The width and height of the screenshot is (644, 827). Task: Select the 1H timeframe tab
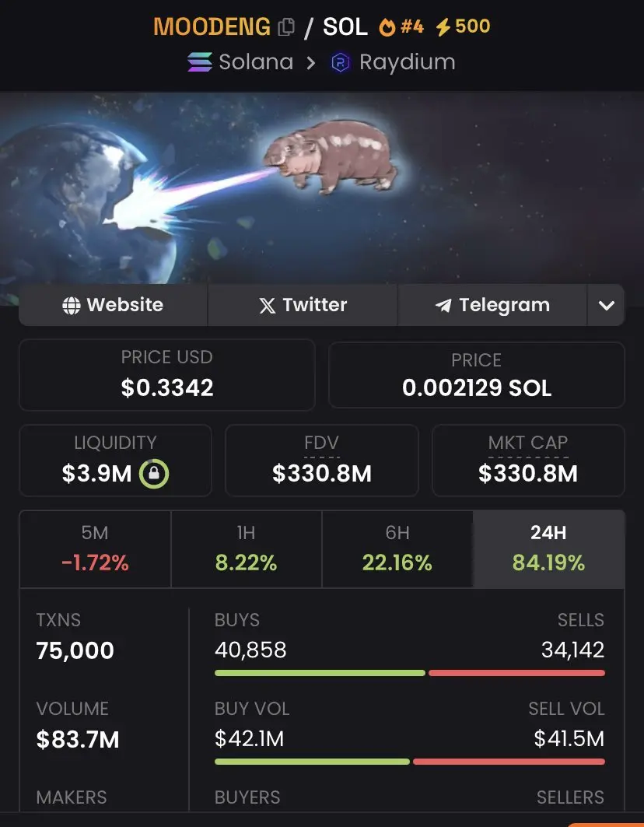click(x=247, y=548)
